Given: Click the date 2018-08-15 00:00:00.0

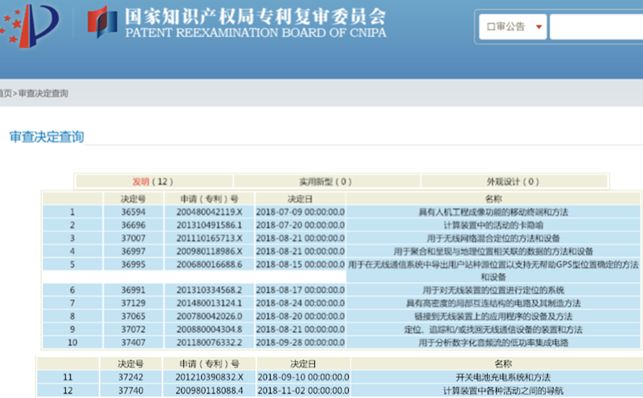Looking at the screenshot, I should pyautogui.click(x=300, y=264).
